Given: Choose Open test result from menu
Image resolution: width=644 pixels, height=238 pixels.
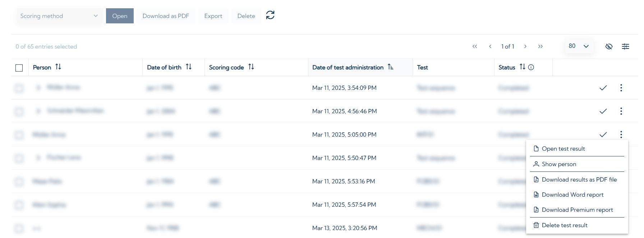Looking at the screenshot, I should [x=563, y=149].
